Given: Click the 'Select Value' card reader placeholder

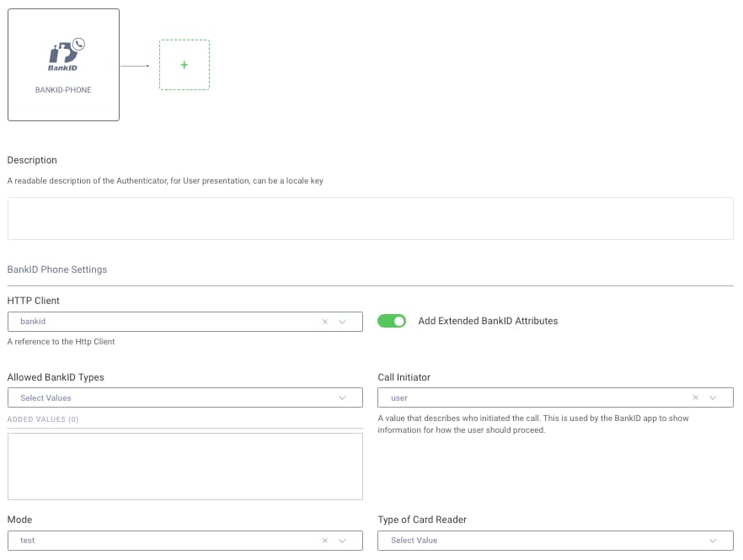Looking at the screenshot, I should [414, 541].
